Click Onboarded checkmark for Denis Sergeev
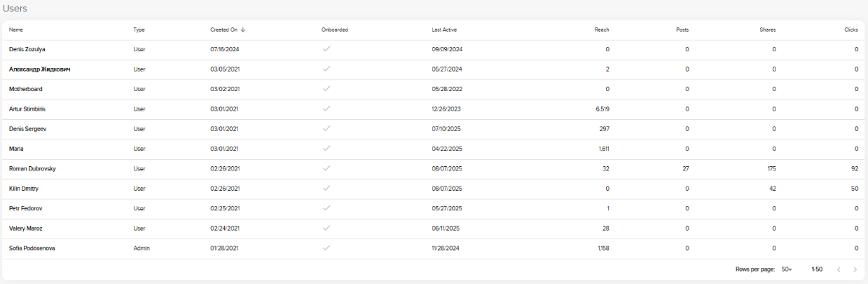Viewport: 868px width, 284px height. click(x=326, y=129)
